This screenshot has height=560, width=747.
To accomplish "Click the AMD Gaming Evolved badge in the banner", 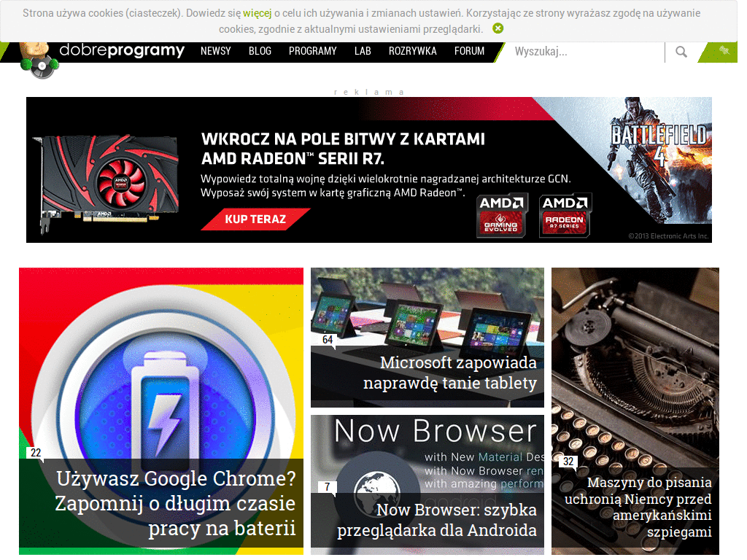I will click(503, 214).
